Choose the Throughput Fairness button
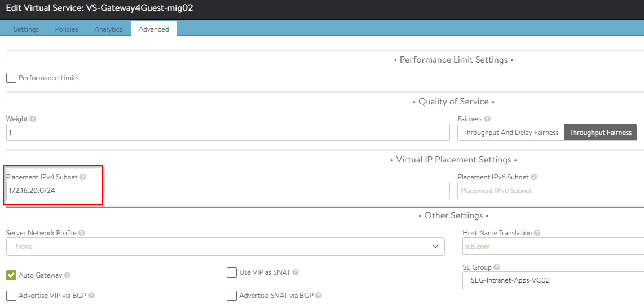This screenshot has height=308, width=644. (601, 133)
